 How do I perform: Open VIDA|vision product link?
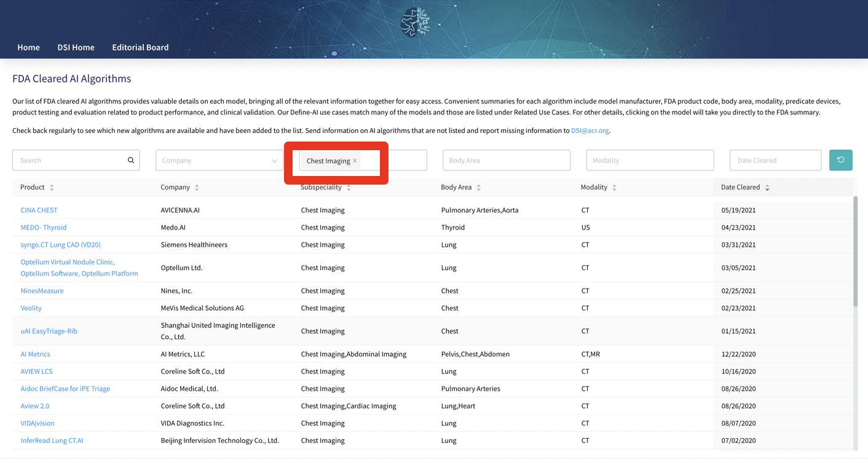pyautogui.click(x=37, y=423)
